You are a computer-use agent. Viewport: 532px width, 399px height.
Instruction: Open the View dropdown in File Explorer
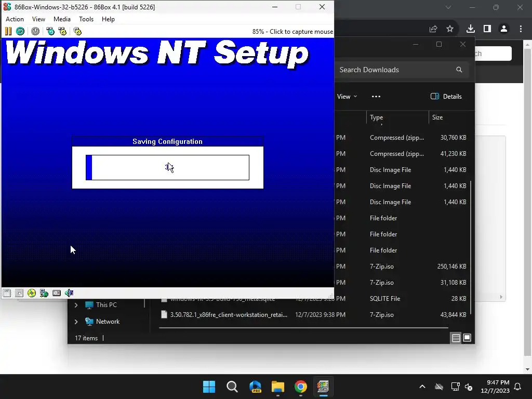(347, 97)
